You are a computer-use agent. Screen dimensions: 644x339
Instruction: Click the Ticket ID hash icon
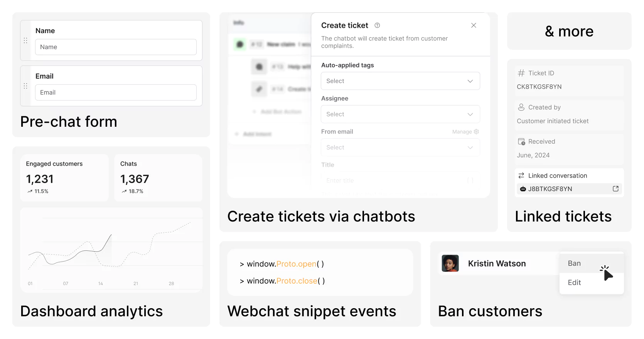click(521, 73)
